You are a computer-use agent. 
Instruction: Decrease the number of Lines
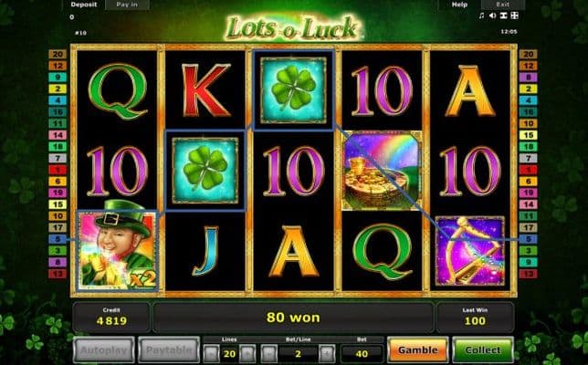211,353
